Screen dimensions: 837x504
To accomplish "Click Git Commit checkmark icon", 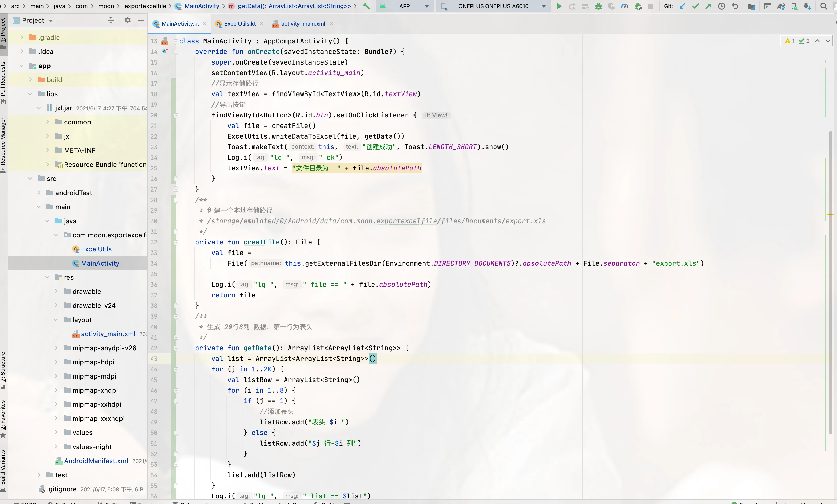I will click(x=695, y=6).
